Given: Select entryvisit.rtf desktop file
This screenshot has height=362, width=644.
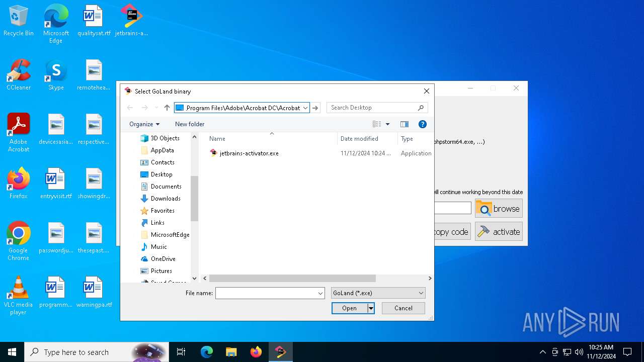Looking at the screenshot, I should click(x=56, y=184).
